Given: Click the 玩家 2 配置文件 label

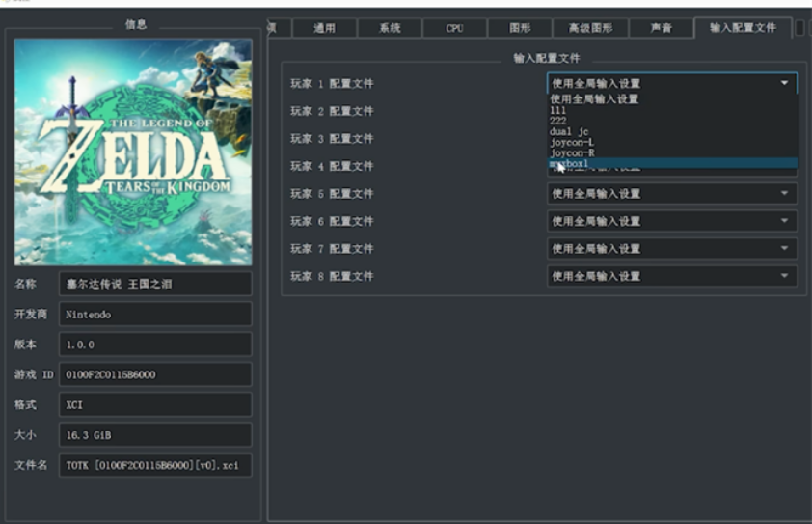Looking at the screenshot, I should [332, 111].
